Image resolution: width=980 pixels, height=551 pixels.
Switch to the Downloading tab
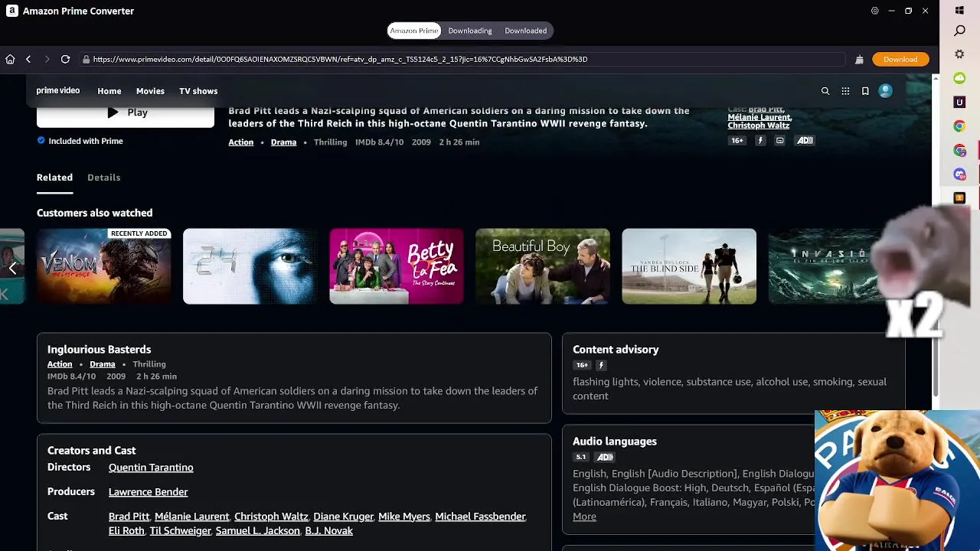tap(470, 31)
